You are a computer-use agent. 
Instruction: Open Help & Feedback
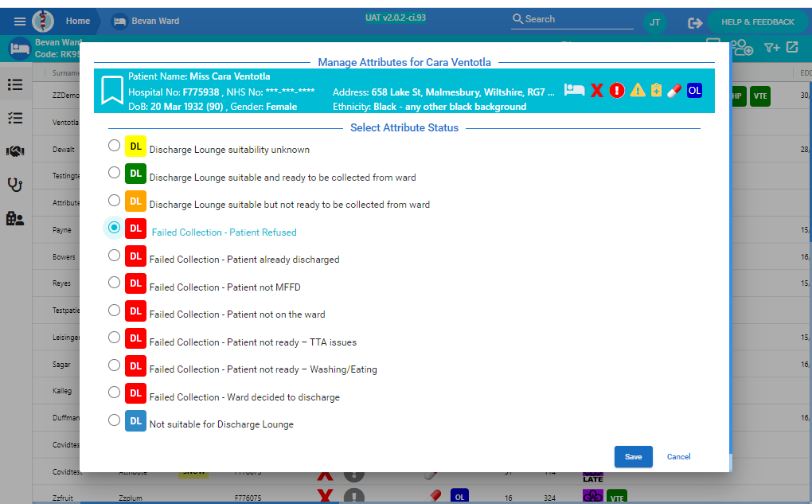click(x=757, y=22)
